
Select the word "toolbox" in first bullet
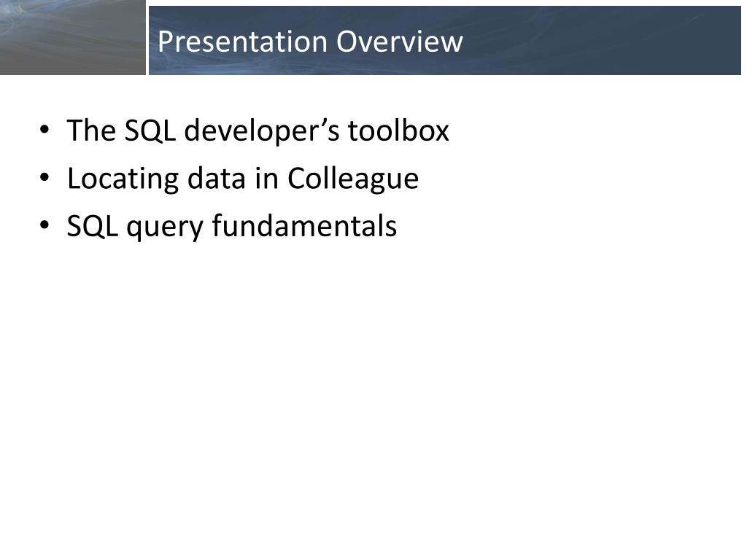[398, 130]
